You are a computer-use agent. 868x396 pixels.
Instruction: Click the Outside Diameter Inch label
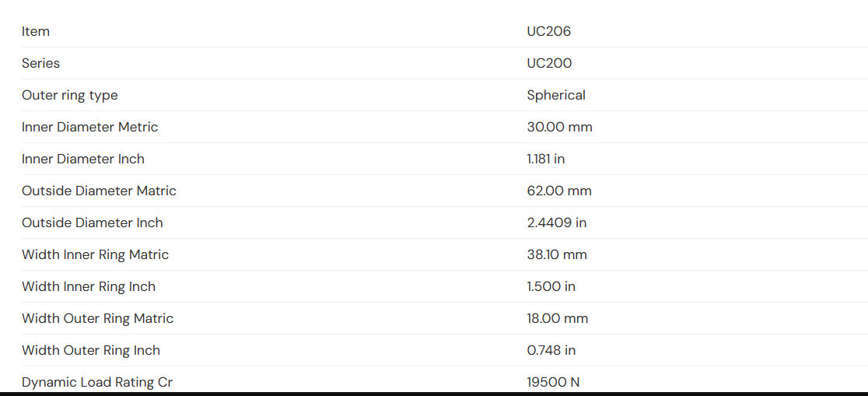(x=93, y=223)
